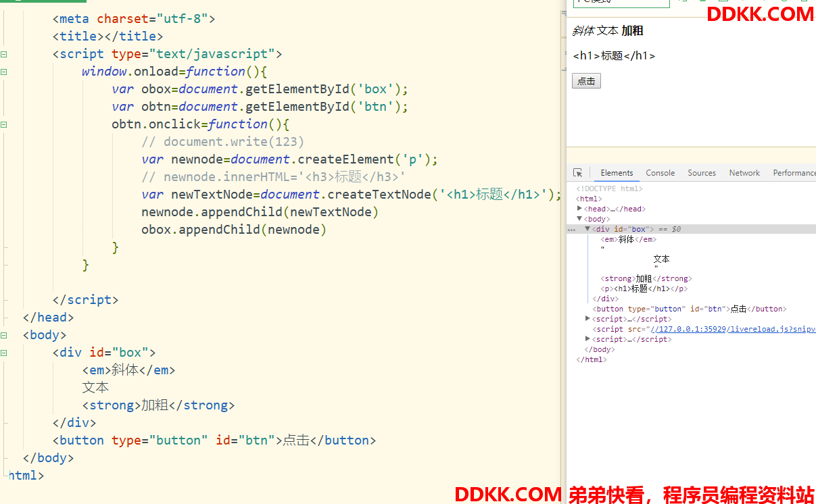Click the closing </body> tag in editor

[x=48, y=458]
